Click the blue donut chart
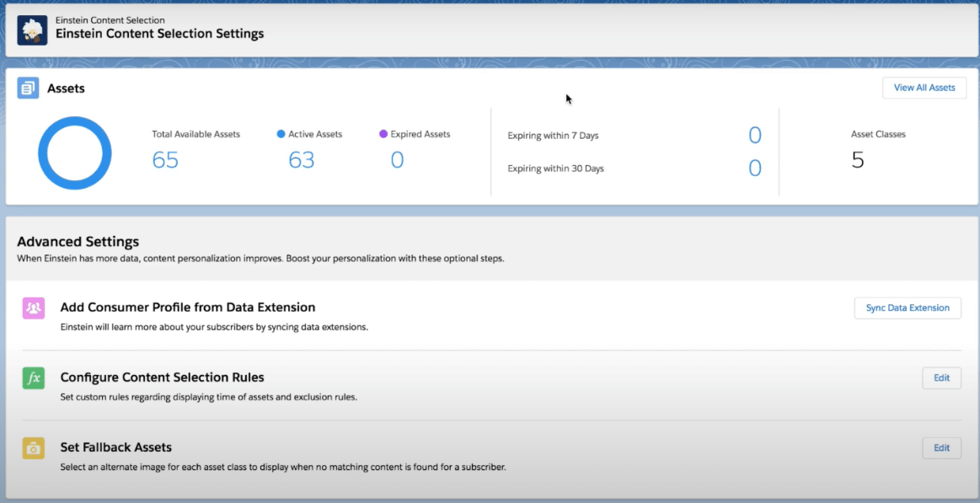This screenshot has width=980, height=503. (75, 153)
